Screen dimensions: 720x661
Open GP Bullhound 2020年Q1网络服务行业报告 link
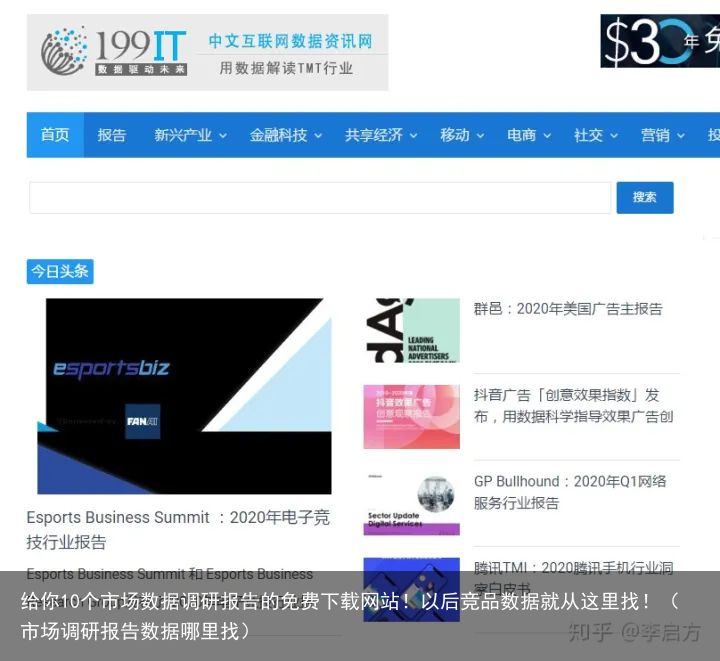pyautogui.click(x=570, y=492)
